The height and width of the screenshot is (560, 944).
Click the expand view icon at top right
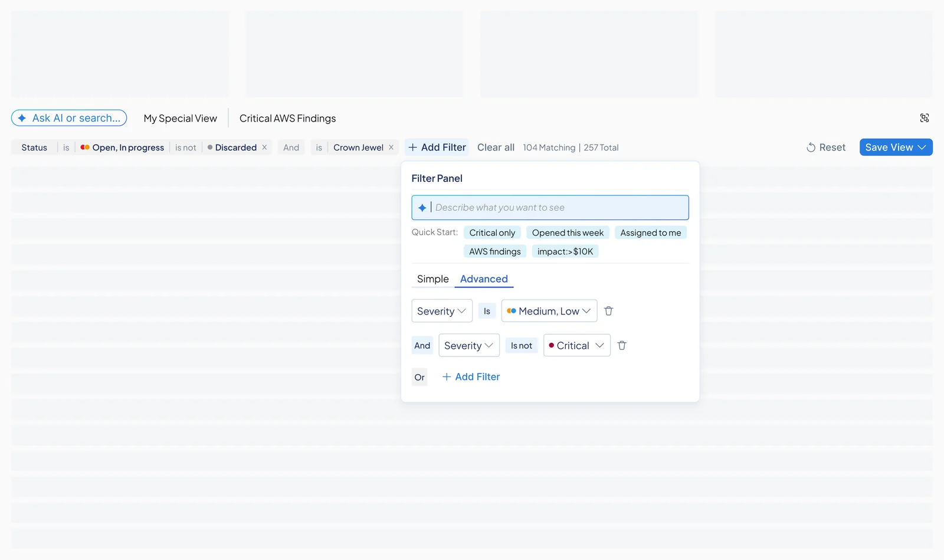click(925, 118)
